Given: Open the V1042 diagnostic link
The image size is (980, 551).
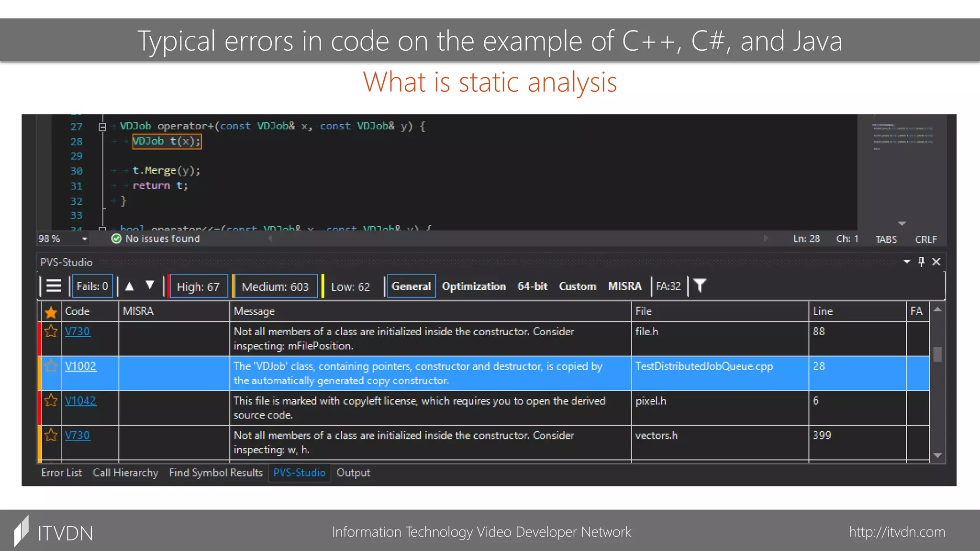Looking at the screenshot, I should (x=81, y=400).
